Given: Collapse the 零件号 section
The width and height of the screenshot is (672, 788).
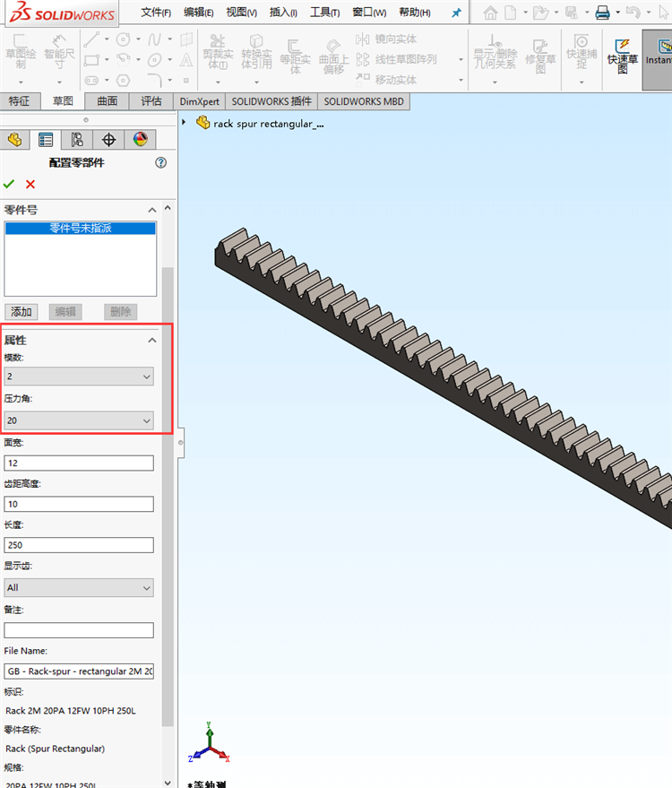Looking at the screenshot, I should coord(152,210).
